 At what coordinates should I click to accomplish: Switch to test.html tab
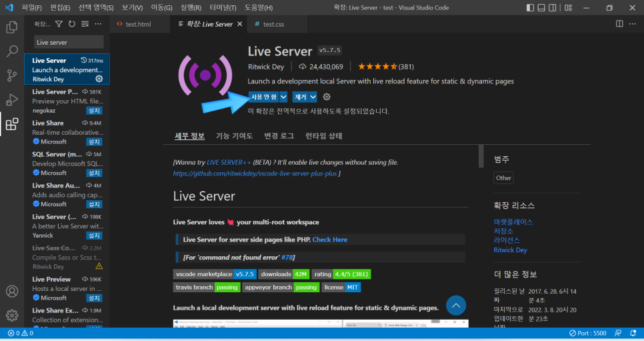pos(139,24)
